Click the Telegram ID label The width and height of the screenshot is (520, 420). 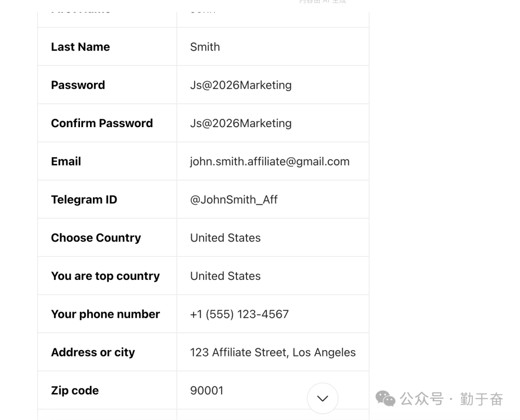(x=84, y=199)
